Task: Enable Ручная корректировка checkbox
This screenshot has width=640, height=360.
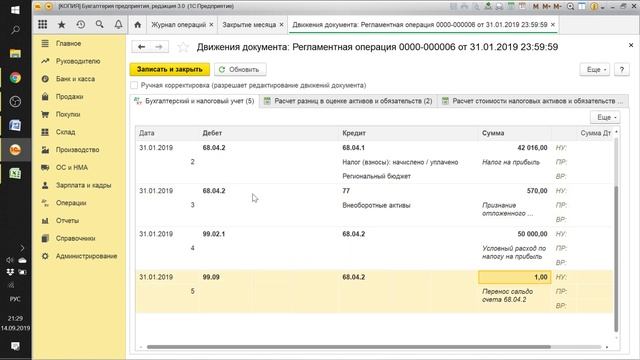Action: click(x=134, y=85)
